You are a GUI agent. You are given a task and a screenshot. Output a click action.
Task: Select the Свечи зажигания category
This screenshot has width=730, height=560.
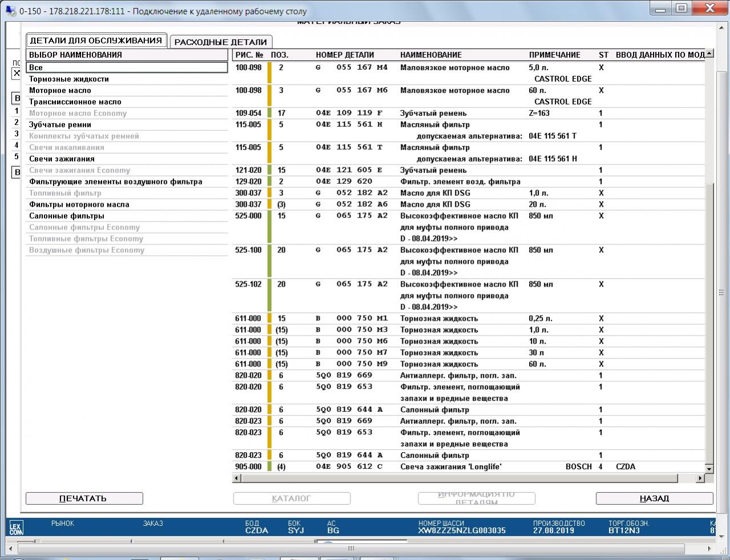coord(127,159)
